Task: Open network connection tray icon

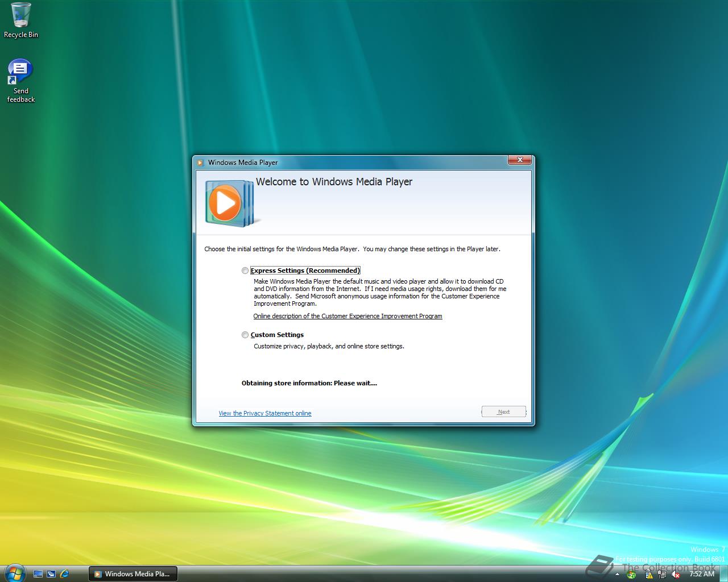Action: click(x=663, y=574)
